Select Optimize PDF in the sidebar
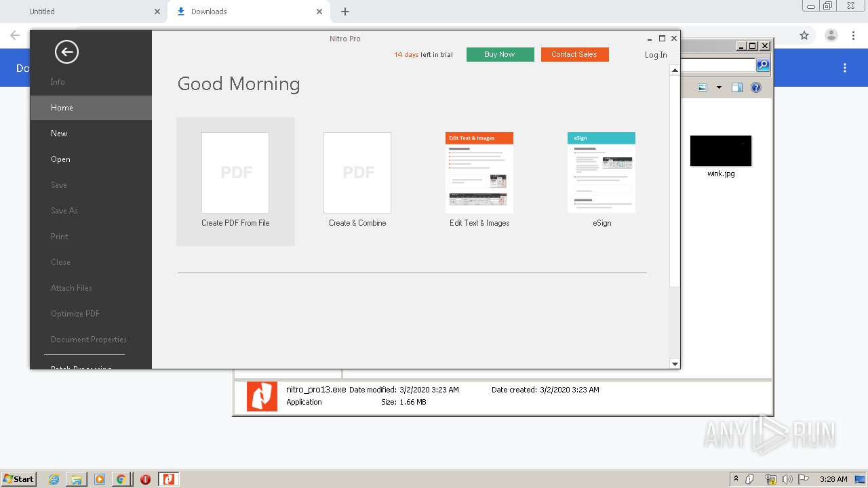 pyautogui.click(x=91, y=314)
